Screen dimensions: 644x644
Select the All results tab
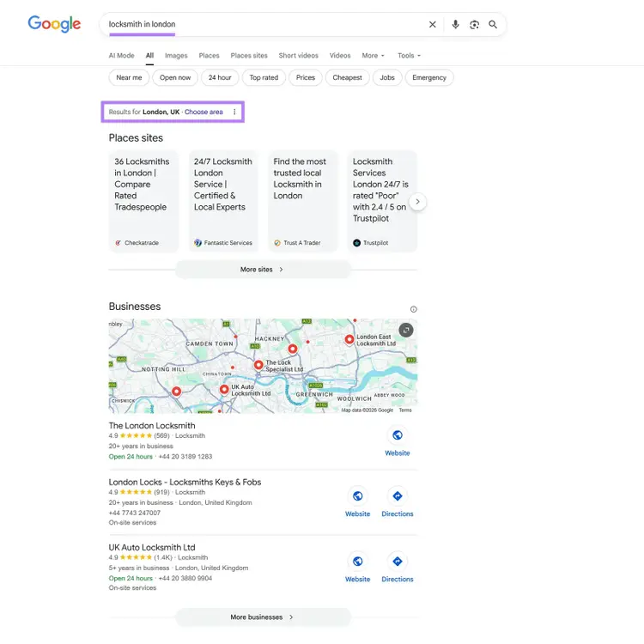149,56
